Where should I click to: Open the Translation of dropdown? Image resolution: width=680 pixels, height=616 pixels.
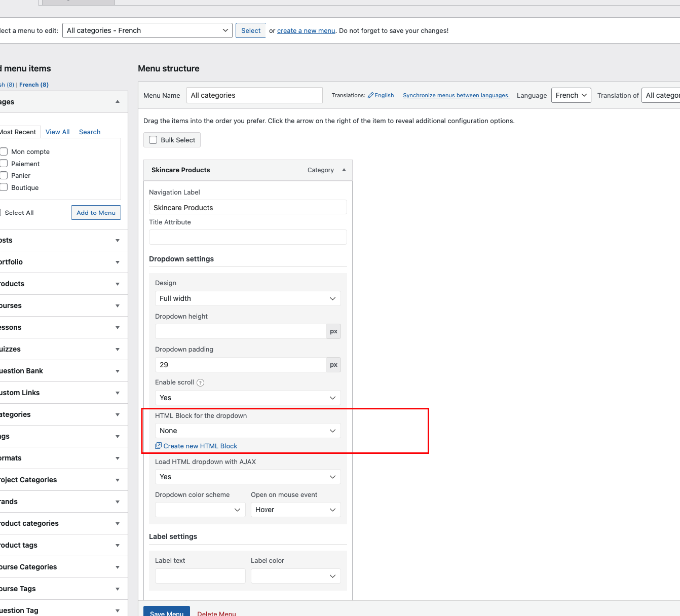click(x=661, y=95)
